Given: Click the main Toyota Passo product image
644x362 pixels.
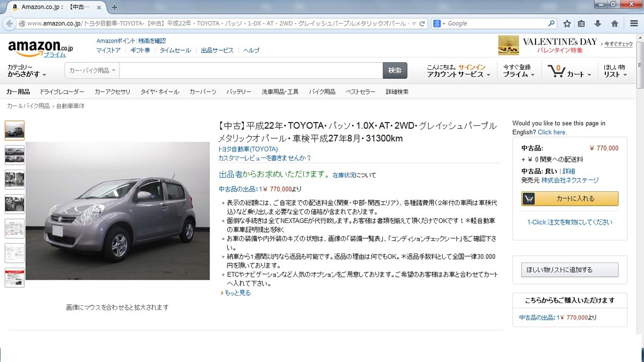Looking at the screenshot, I should 118,211.
